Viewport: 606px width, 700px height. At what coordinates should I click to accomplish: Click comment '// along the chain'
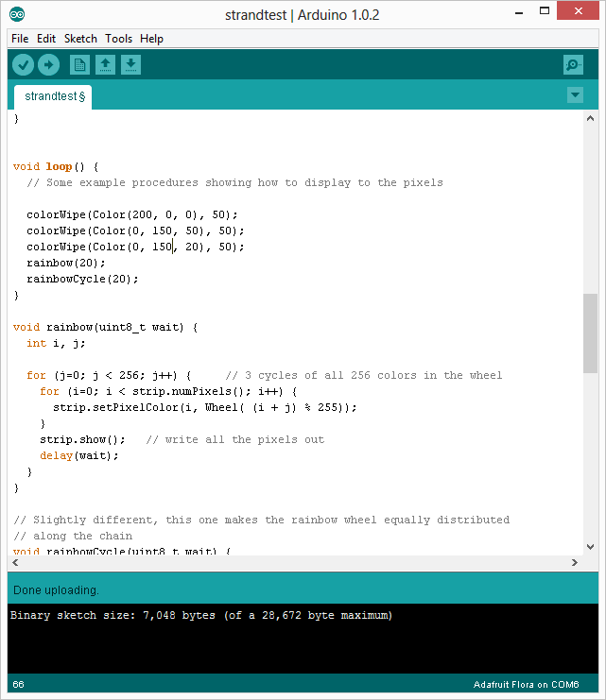(73, 537)
